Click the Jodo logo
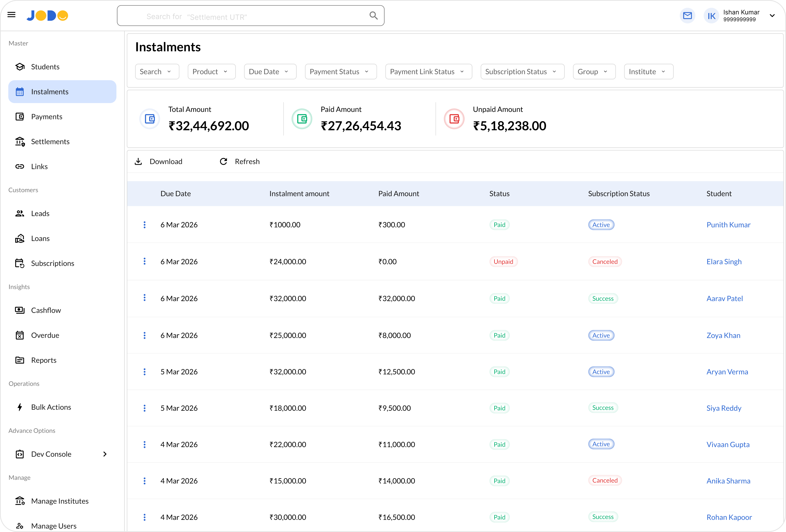 (47, 15)
